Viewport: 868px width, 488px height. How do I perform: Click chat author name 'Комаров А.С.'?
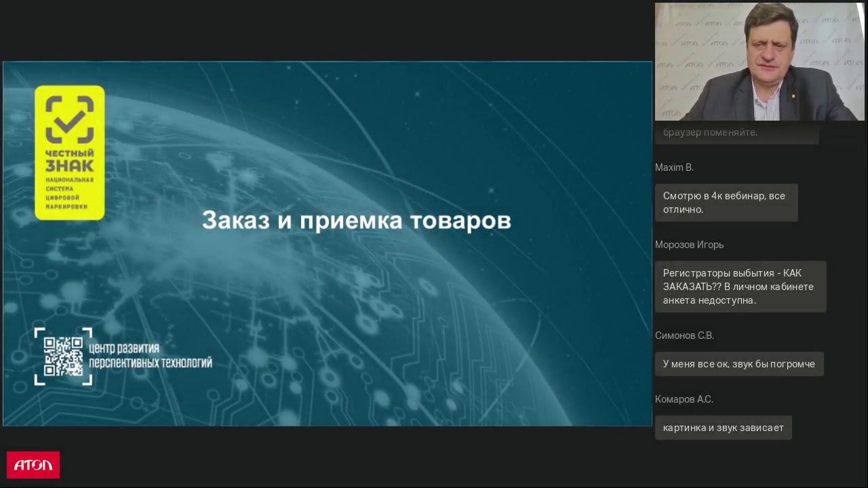tap(684, 399)
